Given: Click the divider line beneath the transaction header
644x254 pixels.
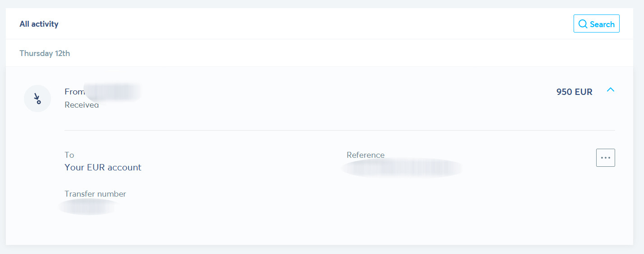Looking at the screenshot, I should (x=339, y=130).
